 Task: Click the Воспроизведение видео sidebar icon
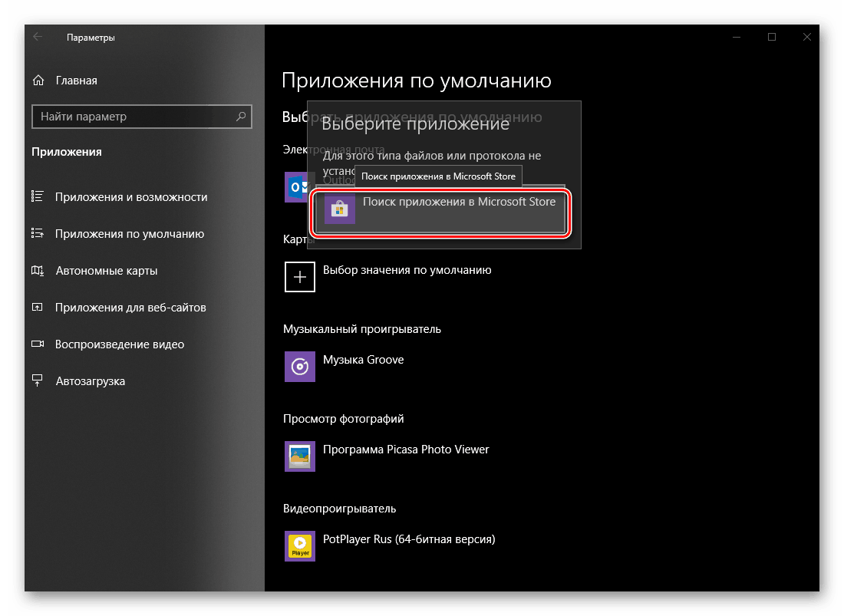click(x=38, y=344)
